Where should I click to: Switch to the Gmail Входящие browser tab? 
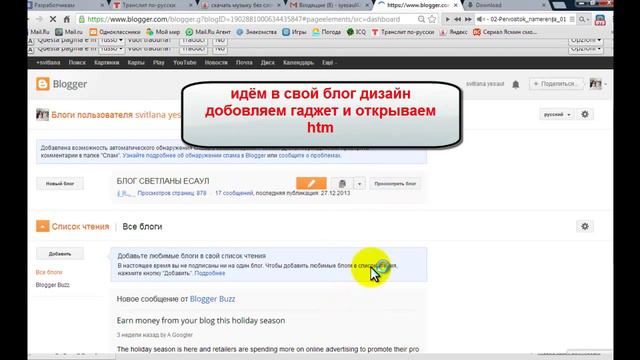pyautogui.click(x=329, y=5)
